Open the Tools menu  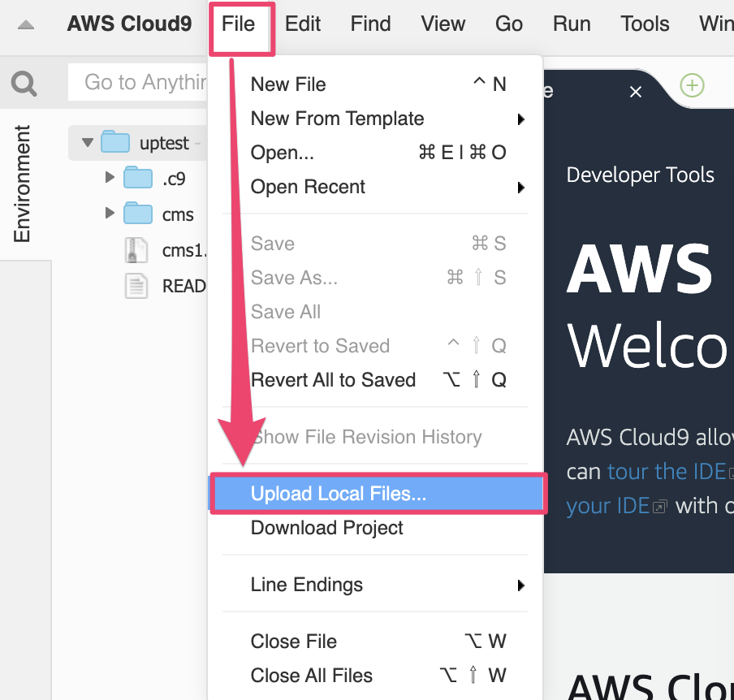(645, 24)
